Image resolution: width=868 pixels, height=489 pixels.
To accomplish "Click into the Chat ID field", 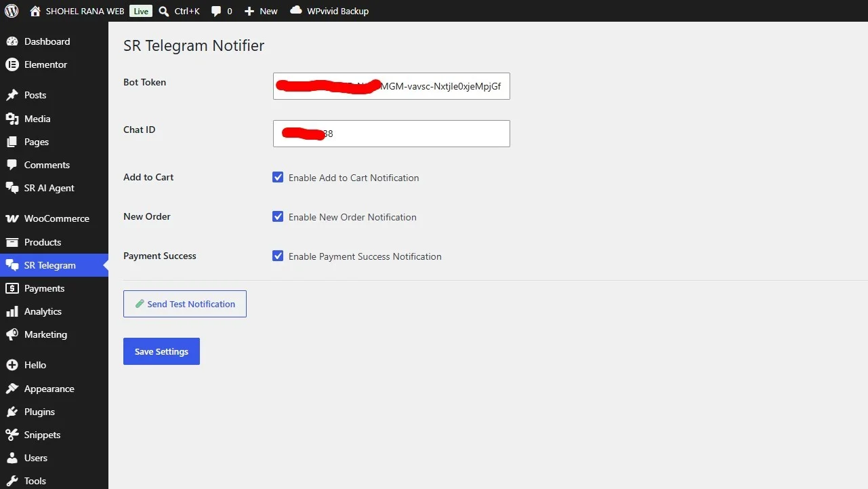I will (x=392, y=134).
